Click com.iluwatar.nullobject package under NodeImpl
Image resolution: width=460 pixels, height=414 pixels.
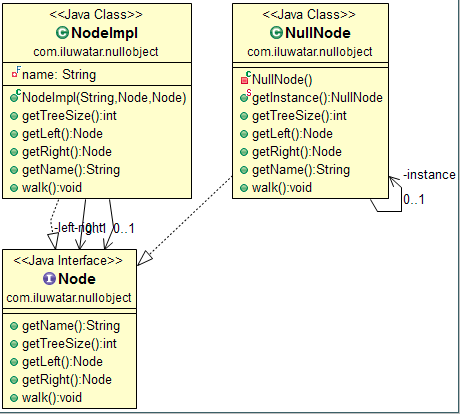pyautogui.click(x=96, y=52)
